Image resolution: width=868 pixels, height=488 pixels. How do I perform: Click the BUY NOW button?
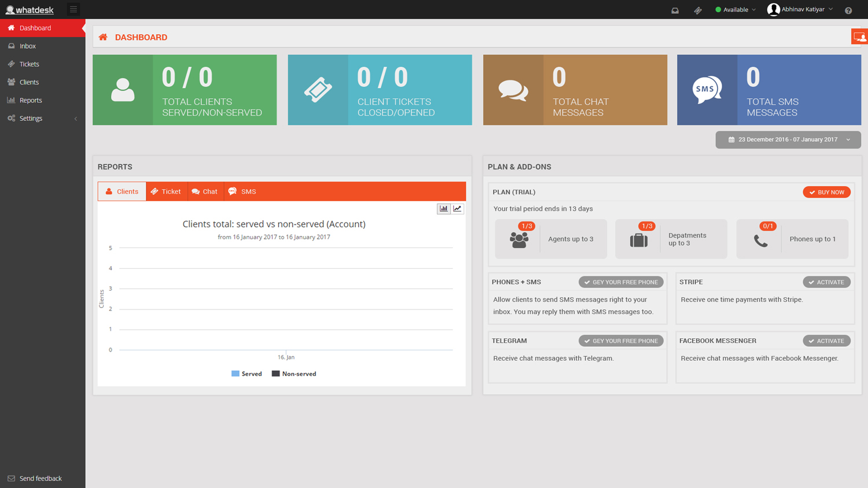[x=826, y=192]
